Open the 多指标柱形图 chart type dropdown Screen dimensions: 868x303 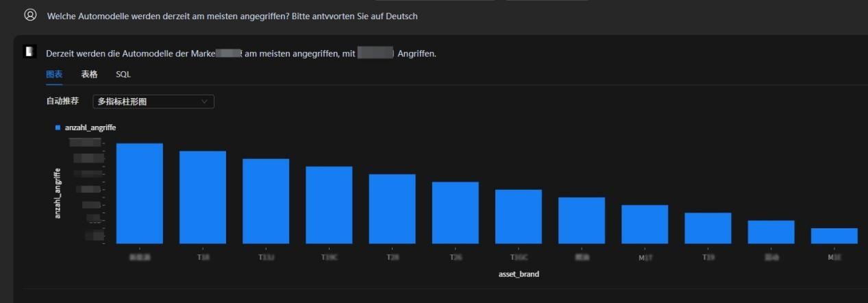pos(153,101)
